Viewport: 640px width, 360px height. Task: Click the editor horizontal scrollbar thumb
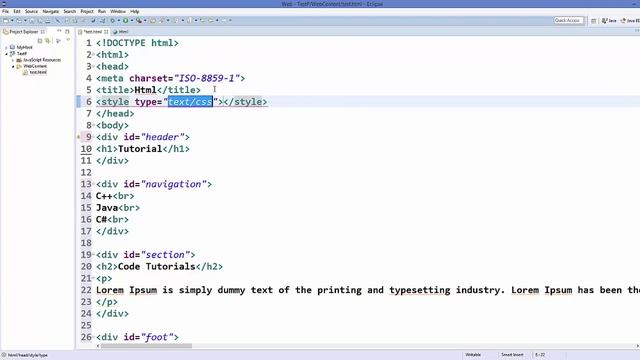click(146, 346)
